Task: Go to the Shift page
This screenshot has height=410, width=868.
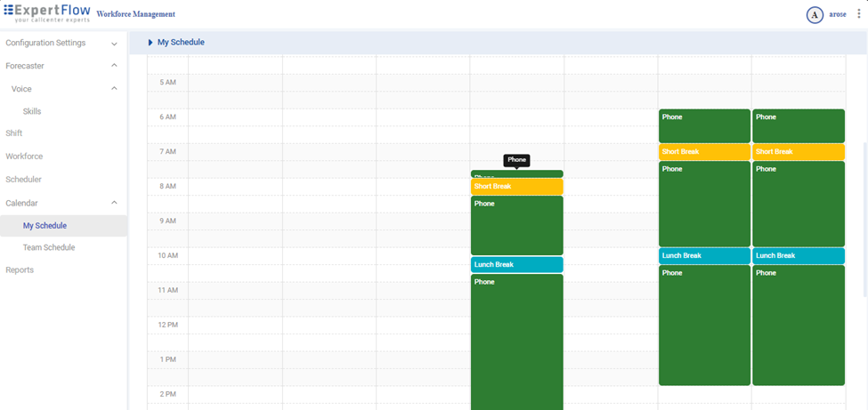Action: (x=14, y=133)
